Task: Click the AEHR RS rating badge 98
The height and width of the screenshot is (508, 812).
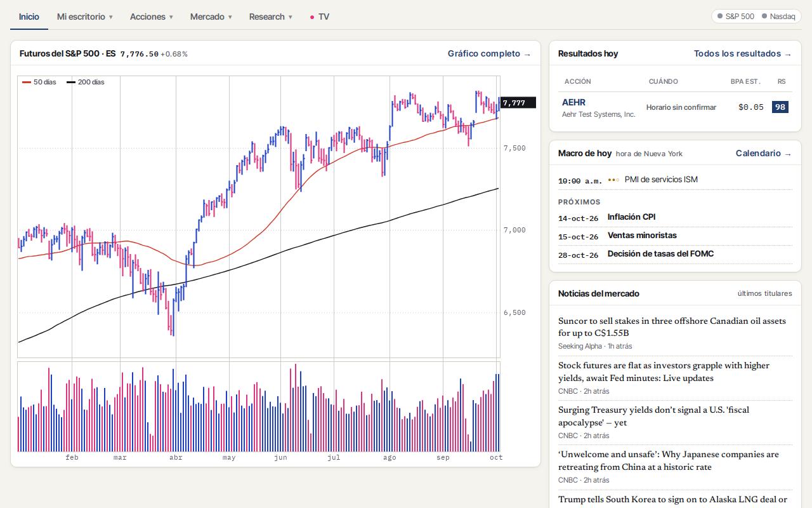Action: click(780, 107)
